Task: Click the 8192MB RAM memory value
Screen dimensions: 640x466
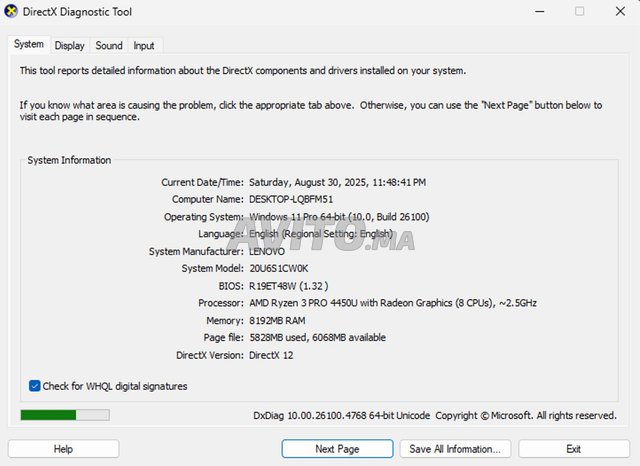Action: (x=276, y=321)
